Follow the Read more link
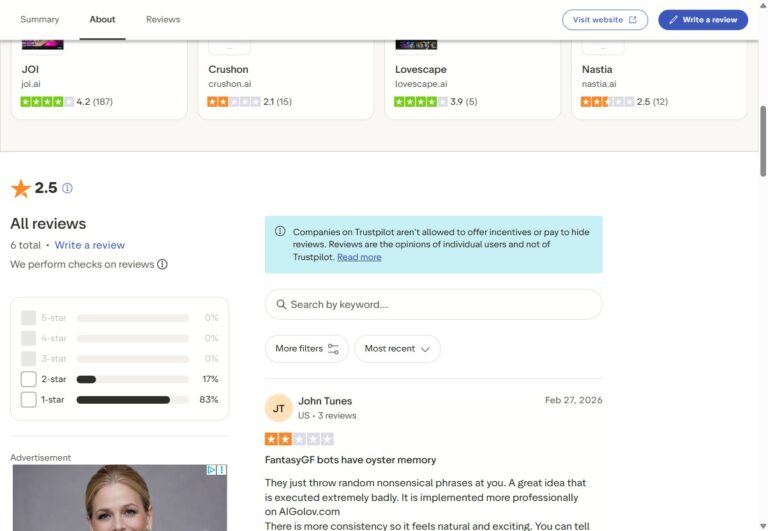768x531 pixels. (359, 257)
